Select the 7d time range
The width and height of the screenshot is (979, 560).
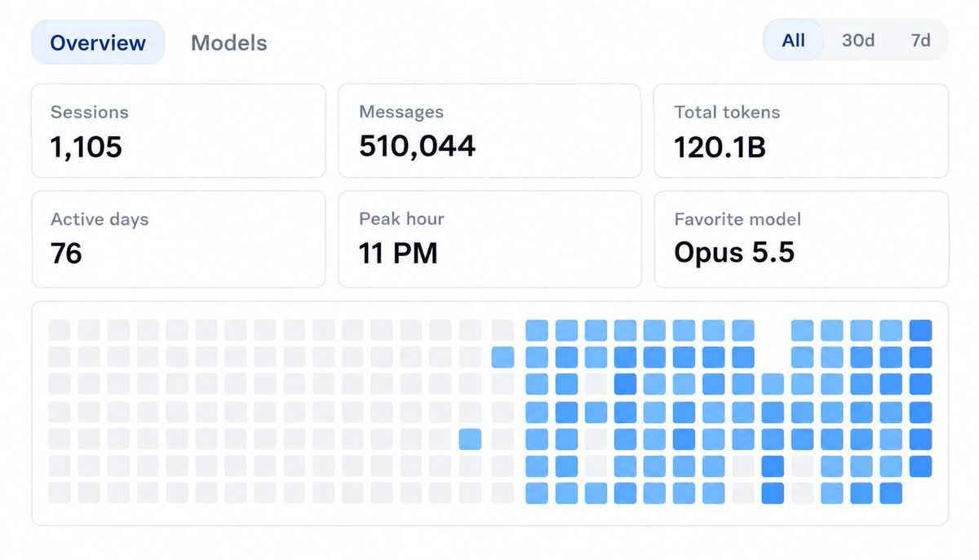pos(920,40)
